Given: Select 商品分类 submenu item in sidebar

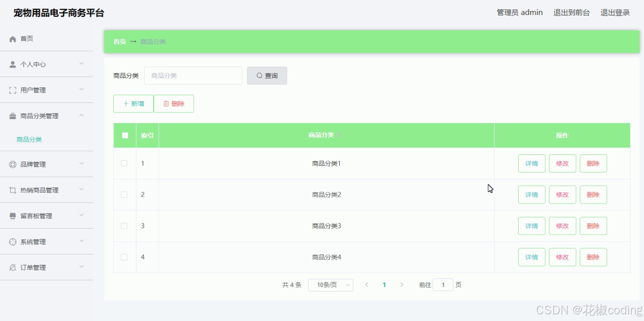Looking at the screenshot, I should coord(47,140).
